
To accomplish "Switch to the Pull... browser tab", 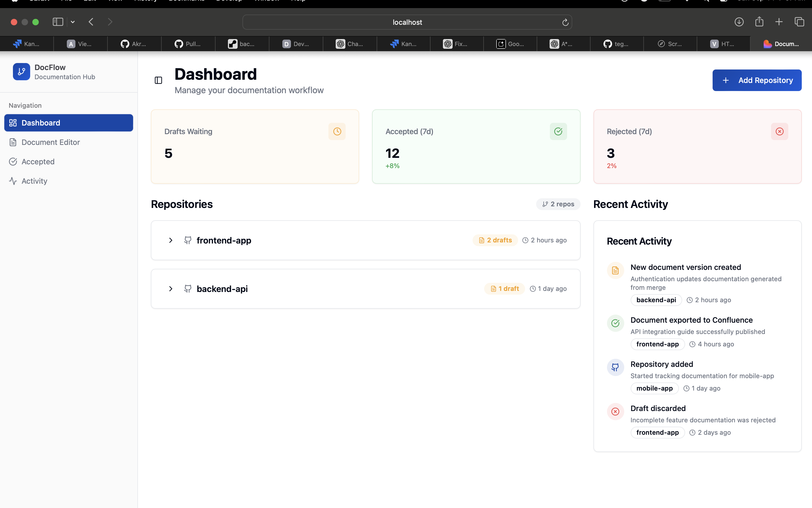I will click(188, 44).
